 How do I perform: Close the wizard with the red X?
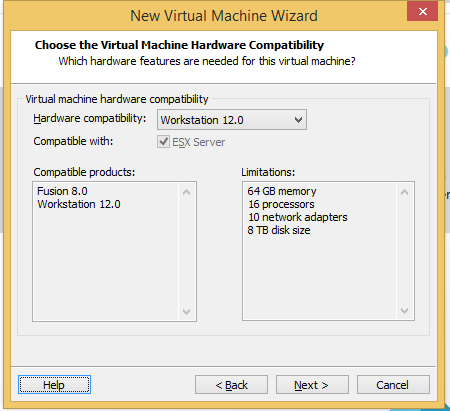[x=423, y=12]
